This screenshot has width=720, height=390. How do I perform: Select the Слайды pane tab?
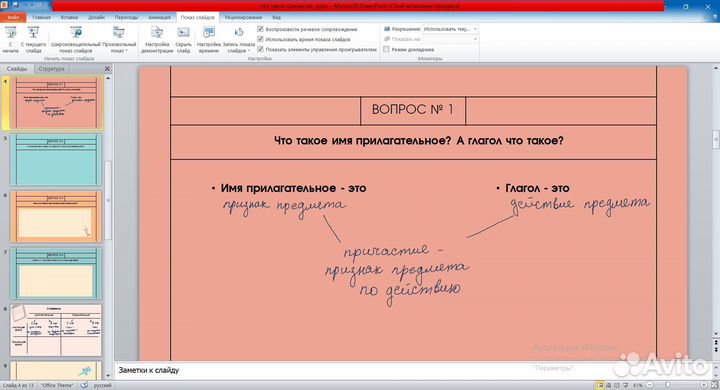tap(17, 68)
